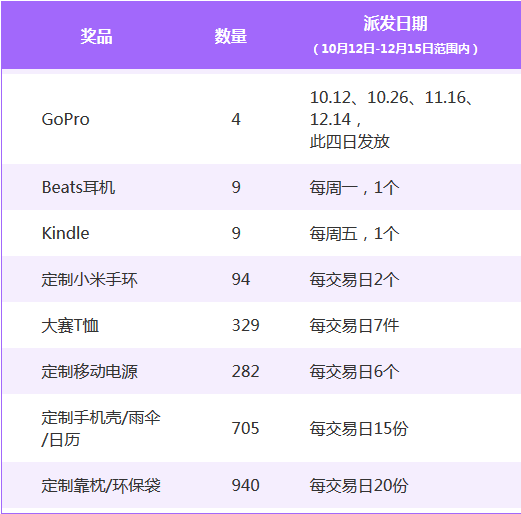Click the 奖品 column header
Screen dimensions: 521x514
pyautogui.click(x=96, y=36)
